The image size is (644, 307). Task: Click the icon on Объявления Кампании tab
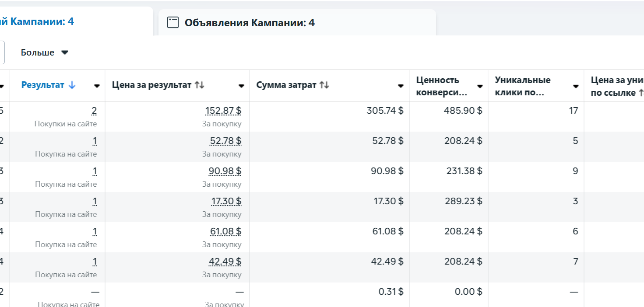tap(173, 23)
